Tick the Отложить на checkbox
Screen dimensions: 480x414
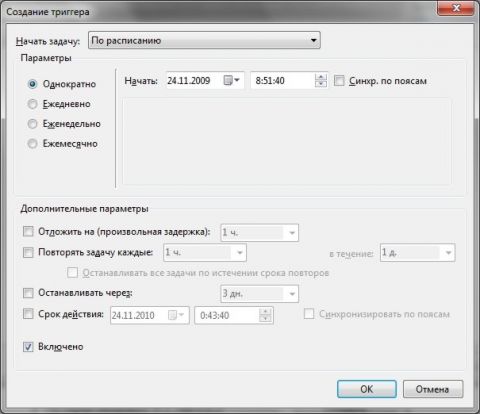[x=28, y=231]
